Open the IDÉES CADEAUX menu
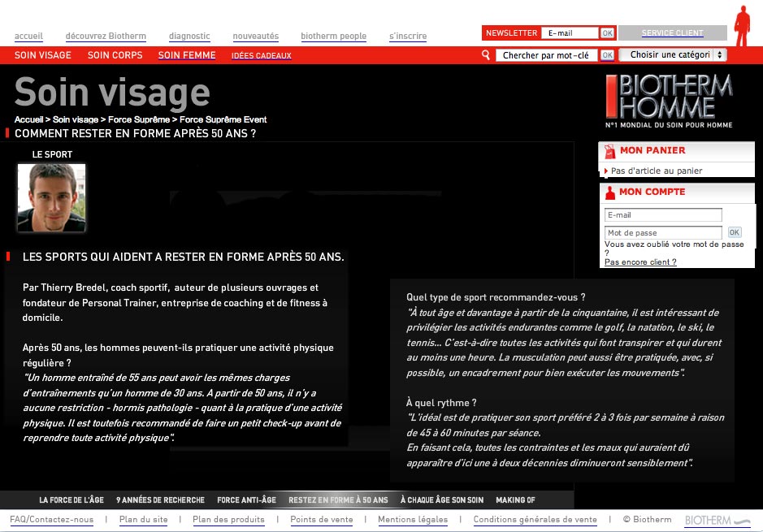 click(x=262, y=55)
